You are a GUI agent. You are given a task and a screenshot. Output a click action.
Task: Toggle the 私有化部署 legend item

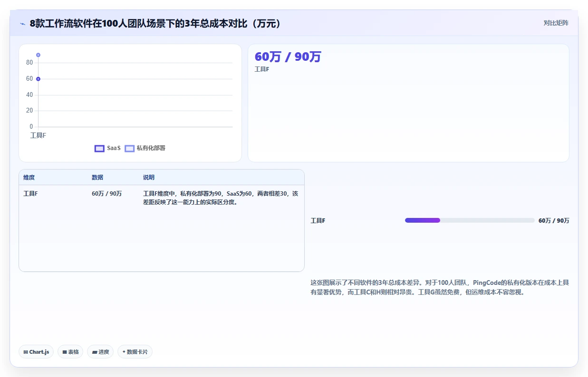click(x=145, y=148)
